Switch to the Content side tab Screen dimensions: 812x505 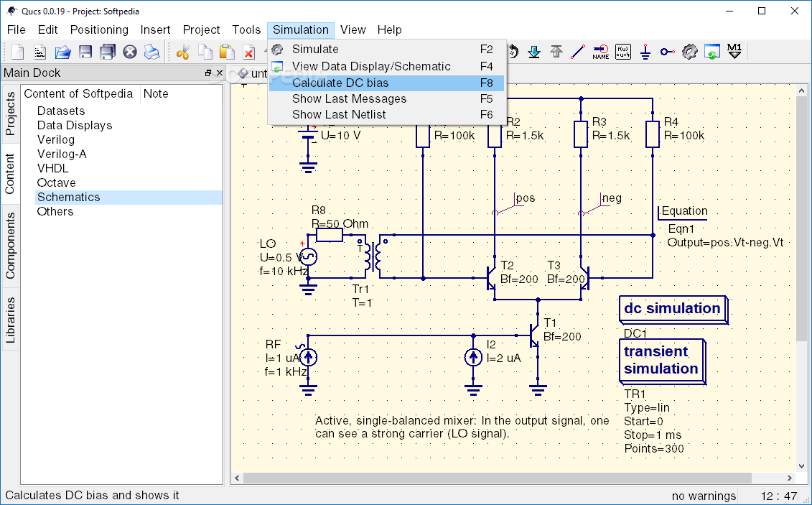click(x=10, y=174)
